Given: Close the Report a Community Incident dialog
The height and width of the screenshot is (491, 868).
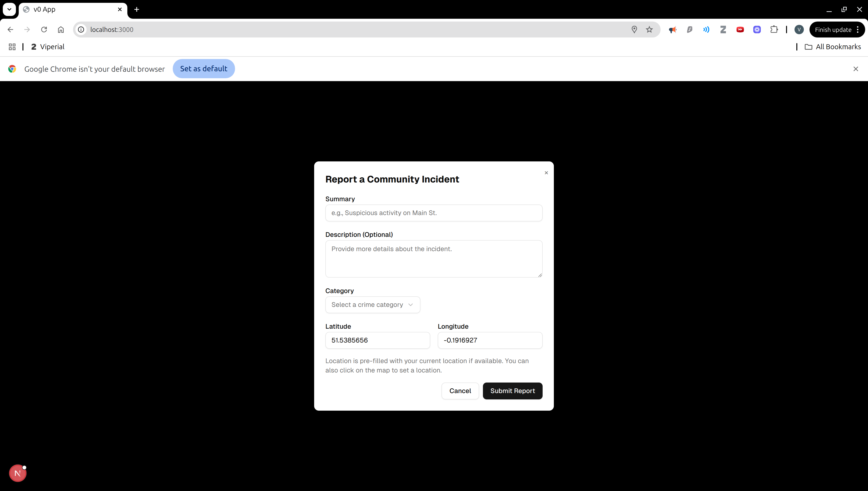Looking at the screenshot, I should [x=546, y=173].
